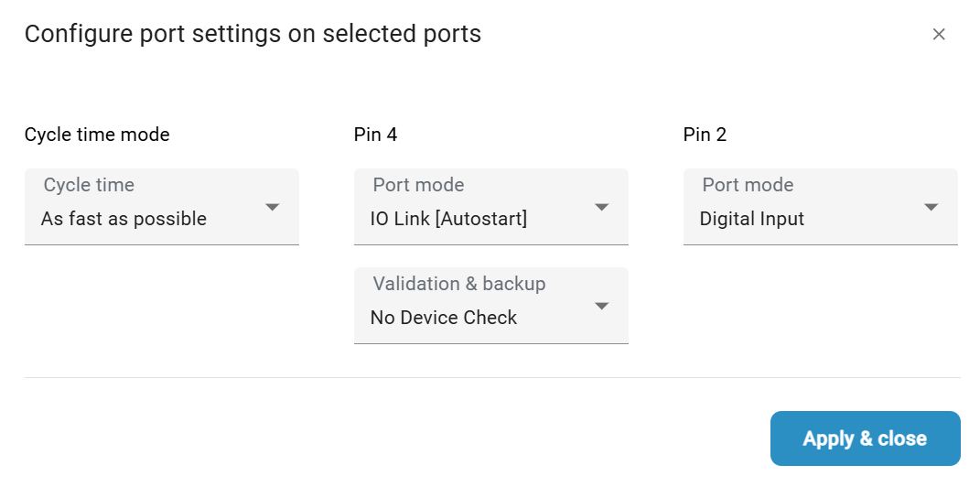The width and height of the screenshot is (980, 487).
Task: Select the 'As fast as possible' value
Action: point(124,220)
